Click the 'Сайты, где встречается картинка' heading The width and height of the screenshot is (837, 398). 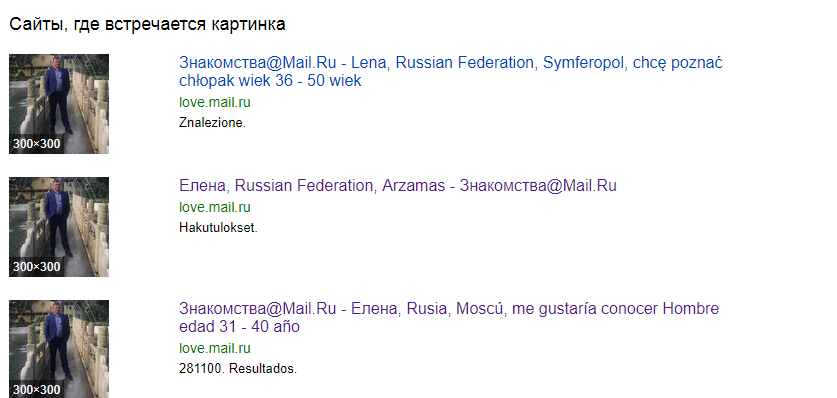pos(147,24)
